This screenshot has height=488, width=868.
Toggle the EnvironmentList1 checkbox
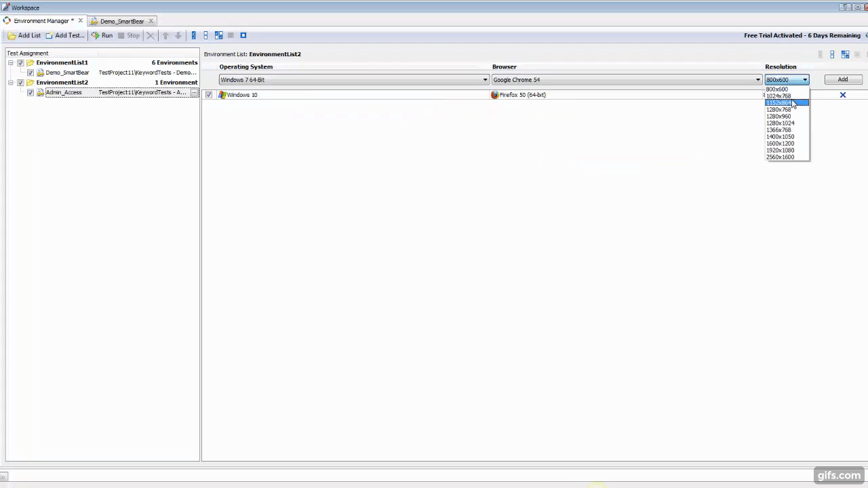pos(20,63)
